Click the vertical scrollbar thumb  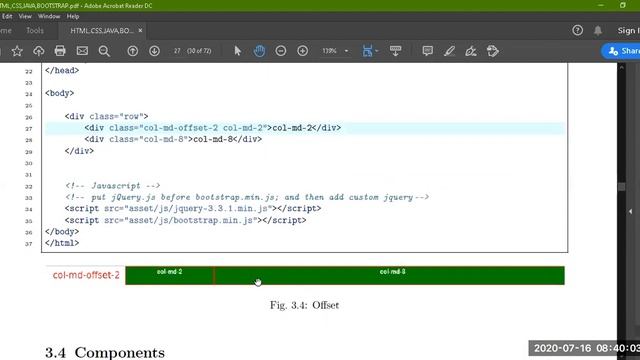(622, 187)
